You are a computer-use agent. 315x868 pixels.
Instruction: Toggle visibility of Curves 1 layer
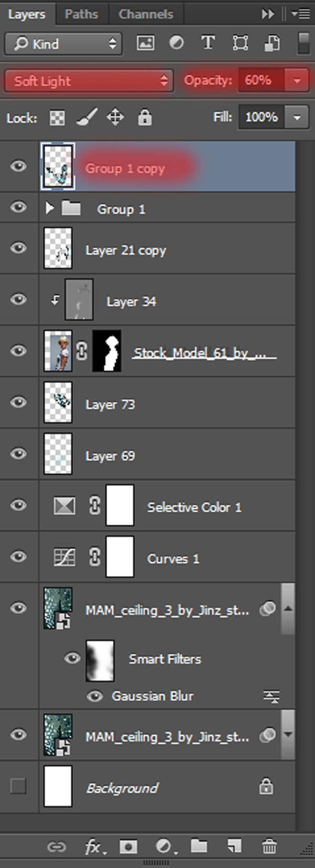(18, 556)
